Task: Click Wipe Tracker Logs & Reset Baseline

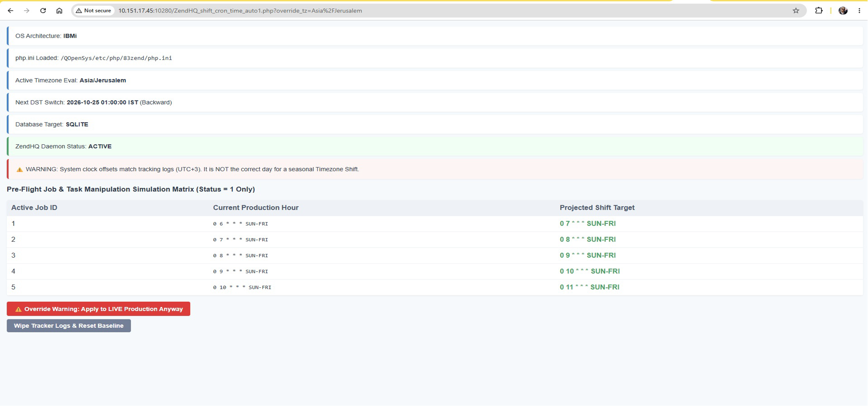Action: coord(68,326)
